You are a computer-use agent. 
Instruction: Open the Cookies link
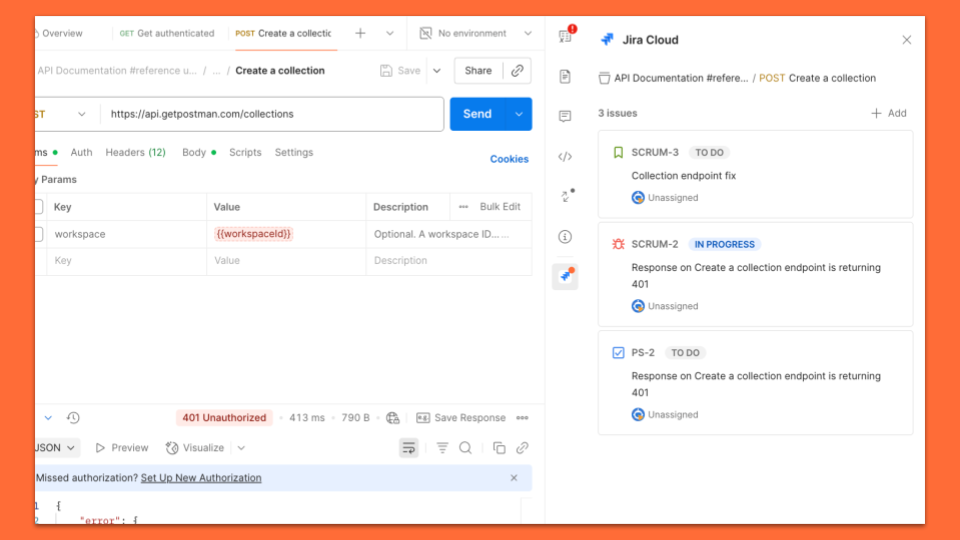click(x=509, y=159)
